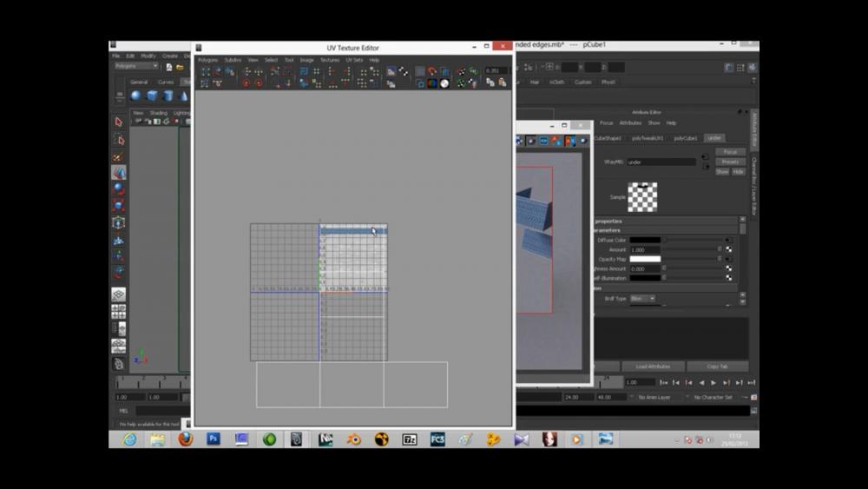Click the Load Attributes button
The image size is (868, 489).
pyautogui.click(x=653, y=367)
